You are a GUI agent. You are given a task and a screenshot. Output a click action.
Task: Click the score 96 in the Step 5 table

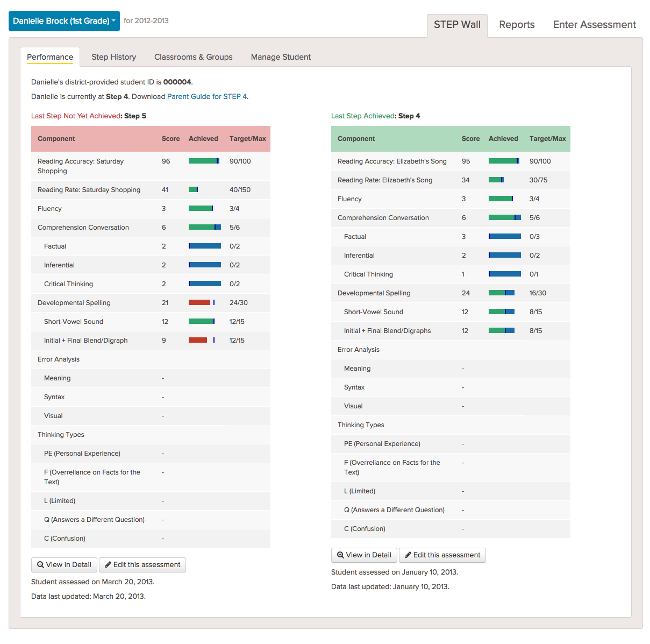166,161
